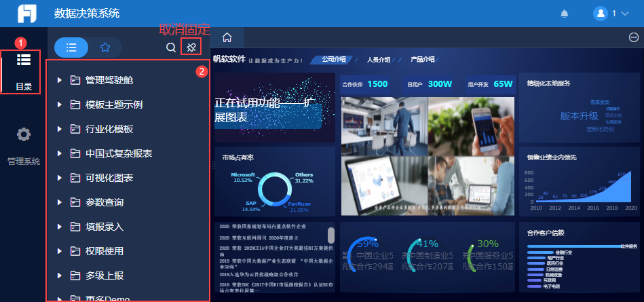This screenshot has height=302, width=644.
Task: Expand the 参数查询 folder arrow
Action: pos(60,202)
